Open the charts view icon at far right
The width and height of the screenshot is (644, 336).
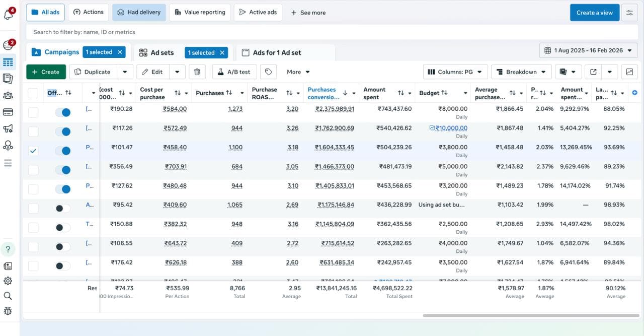pyautogui.click(x=629, y=72)
